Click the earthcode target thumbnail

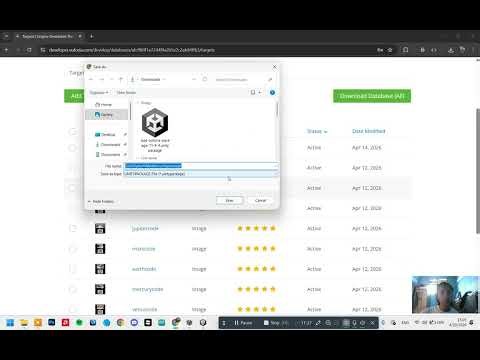coord(100,269)
